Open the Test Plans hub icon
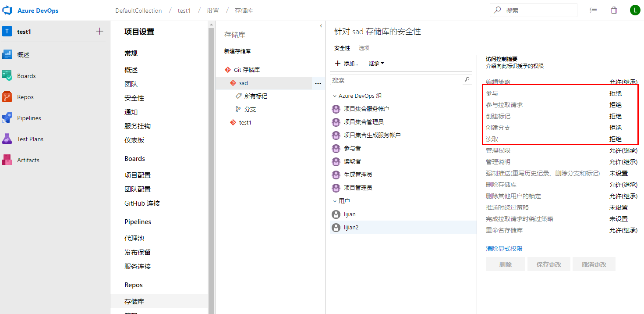644x314 pixels. click(x=7, y=139)
